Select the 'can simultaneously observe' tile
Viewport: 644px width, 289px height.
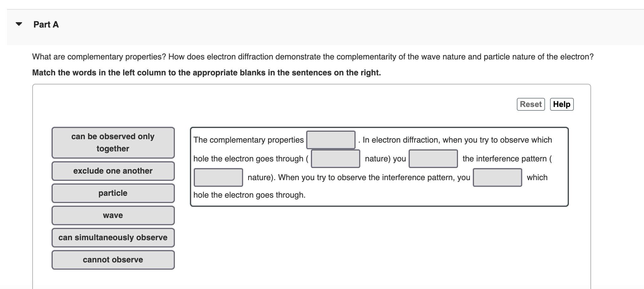click(113, 237)
